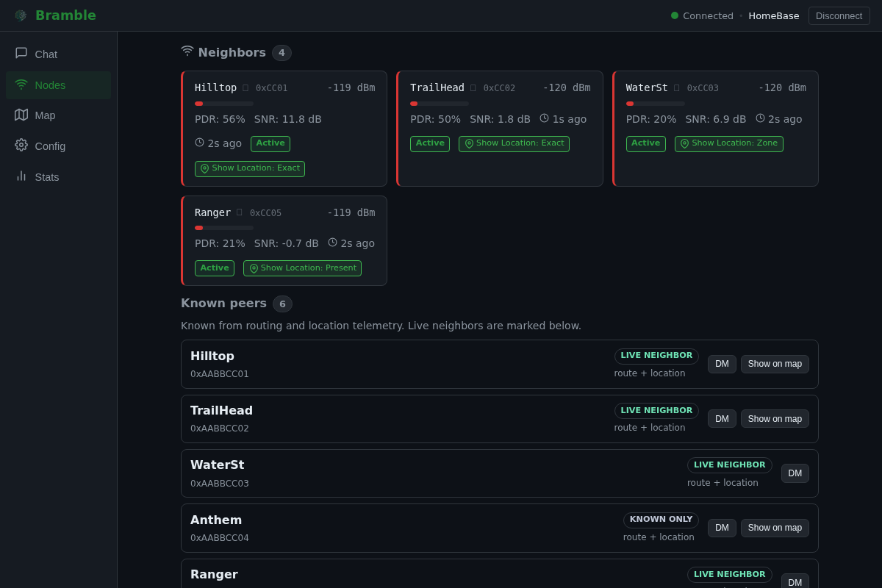Click the Ranger signal strength bar

(224, 228)
